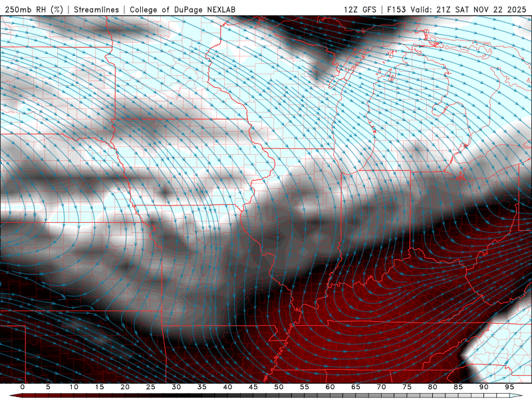Click the '55' value on the scale

tap(304, 387)
